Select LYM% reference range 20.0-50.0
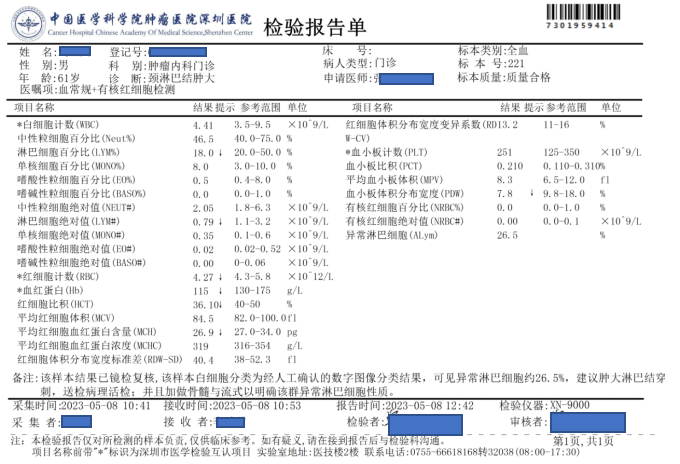The image size is (680, 464). click(x=257, y=152)
